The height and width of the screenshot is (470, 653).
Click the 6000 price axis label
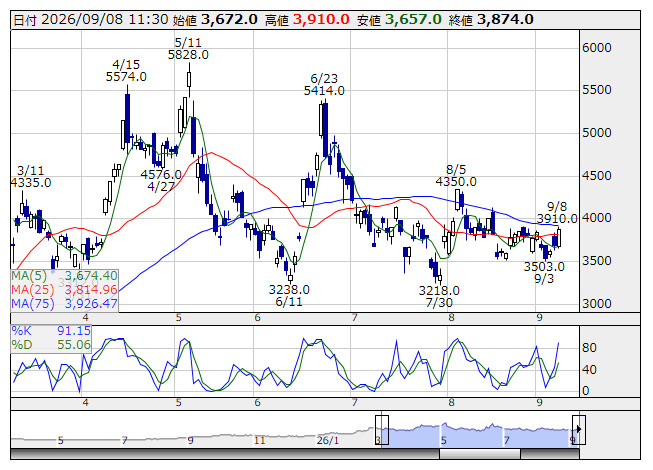coord(597,48)
